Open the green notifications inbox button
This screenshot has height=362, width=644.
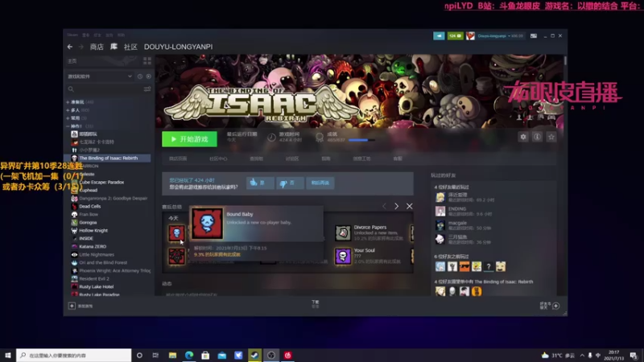click(x=455, y=36)
